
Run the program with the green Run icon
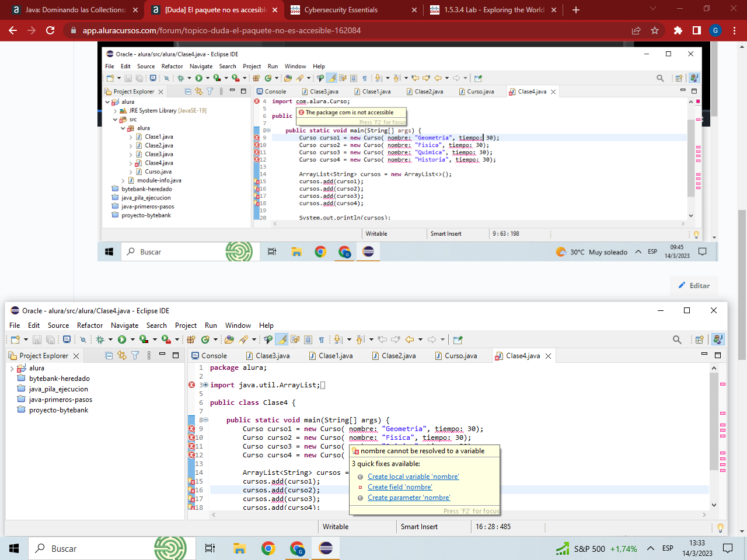(121, 339)
